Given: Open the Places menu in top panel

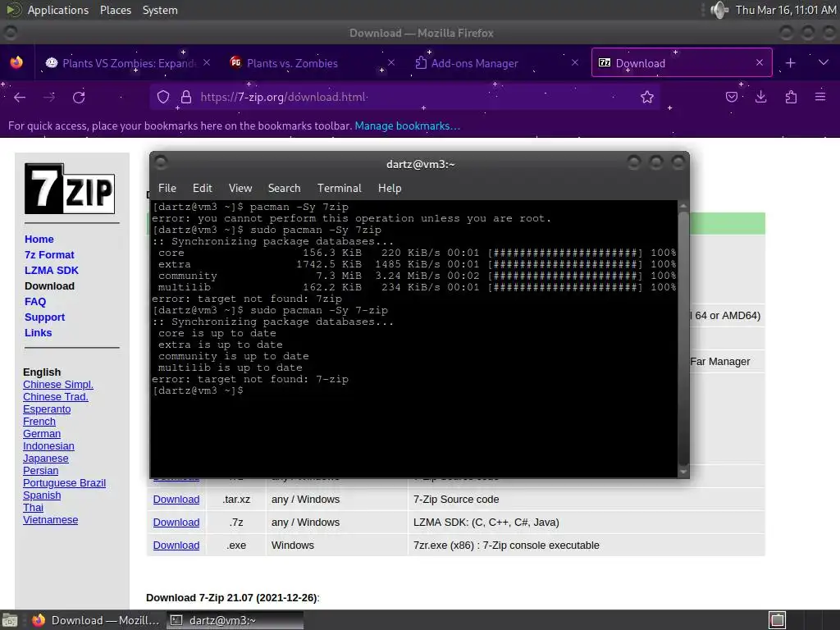Looking at the screenshot, I should [116, 10].
